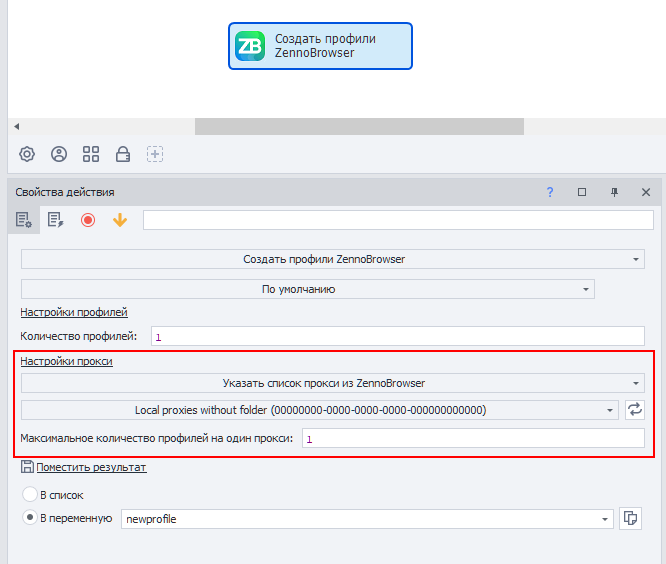Image resolution: width=666 pixels, height=564 pixels.
Task: Select the В переменную radio button
Action: click(30, 518)
